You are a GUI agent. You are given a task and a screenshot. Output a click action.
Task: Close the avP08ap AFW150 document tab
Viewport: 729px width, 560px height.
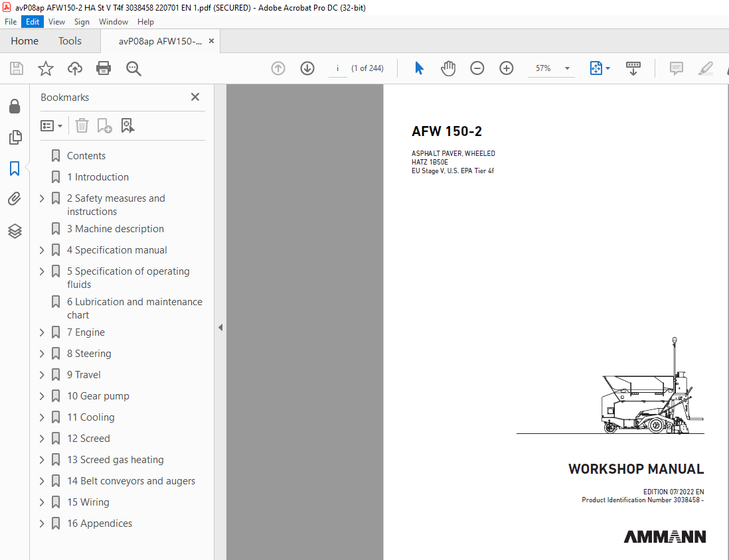(212, 41)
